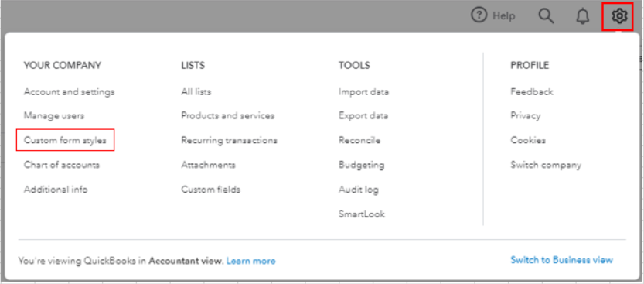The height and width of the screenshot is (284, 644).
Task: Click the Learn more link
Action: pyautogui.click(x=251, y=261)
